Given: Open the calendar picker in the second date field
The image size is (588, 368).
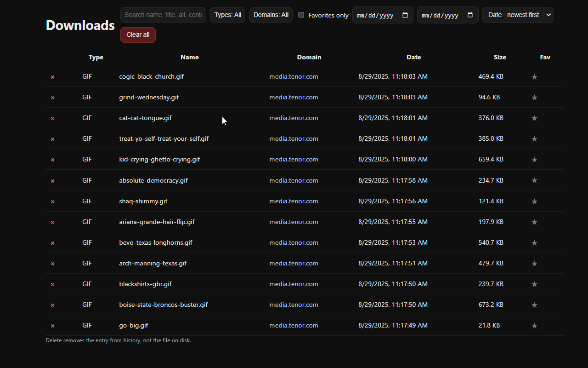Looking at the screenshot, I should [470, 15].
